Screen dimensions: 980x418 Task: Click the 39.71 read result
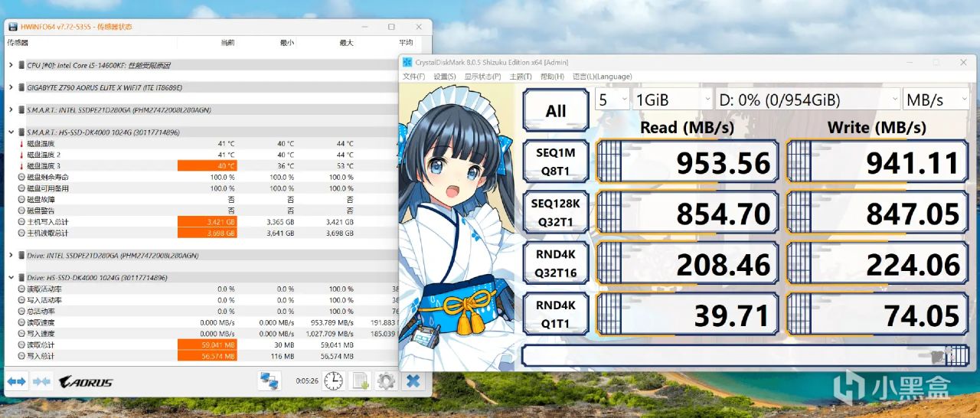point(688,315)
